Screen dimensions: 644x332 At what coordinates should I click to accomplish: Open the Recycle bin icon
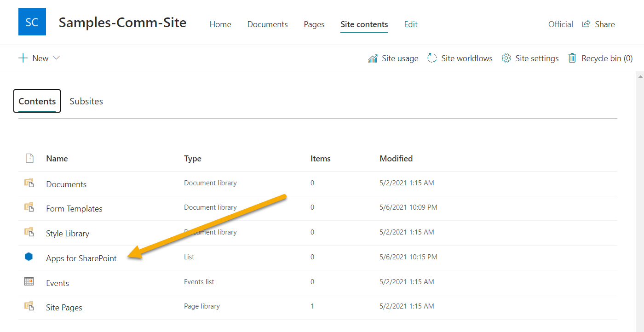point(572,58)
